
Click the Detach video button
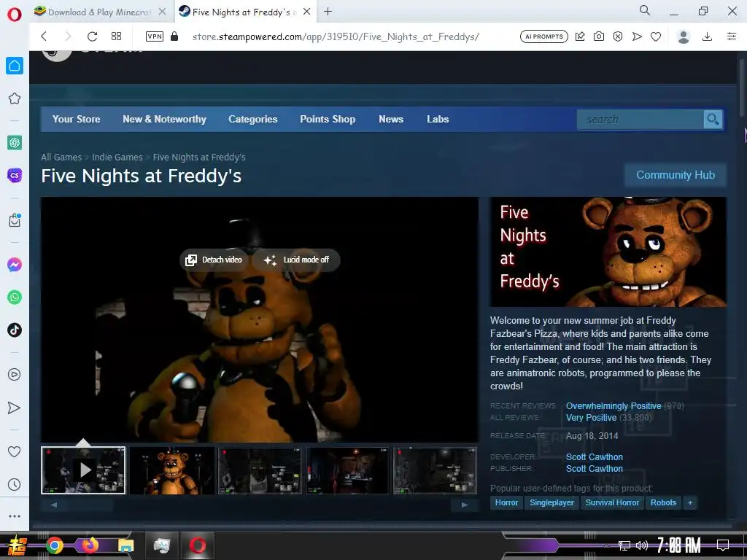[x=214, y=260]
